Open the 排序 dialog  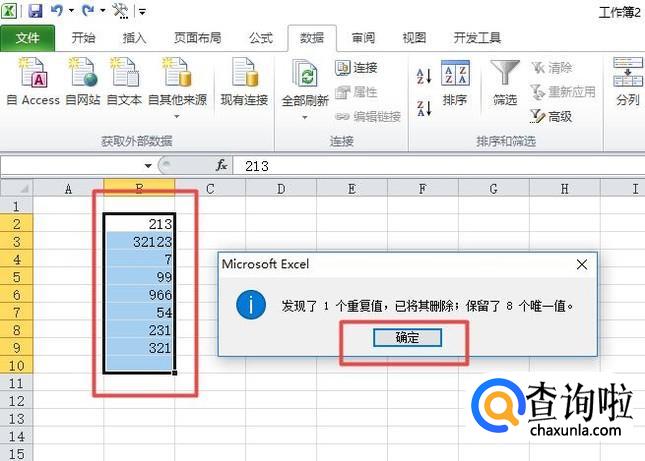click(455, 82)
